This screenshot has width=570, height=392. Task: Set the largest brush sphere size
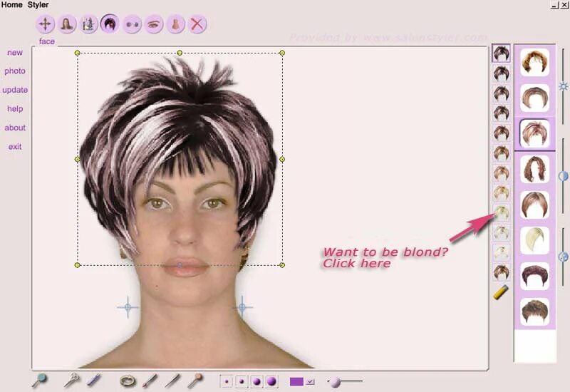271,381
